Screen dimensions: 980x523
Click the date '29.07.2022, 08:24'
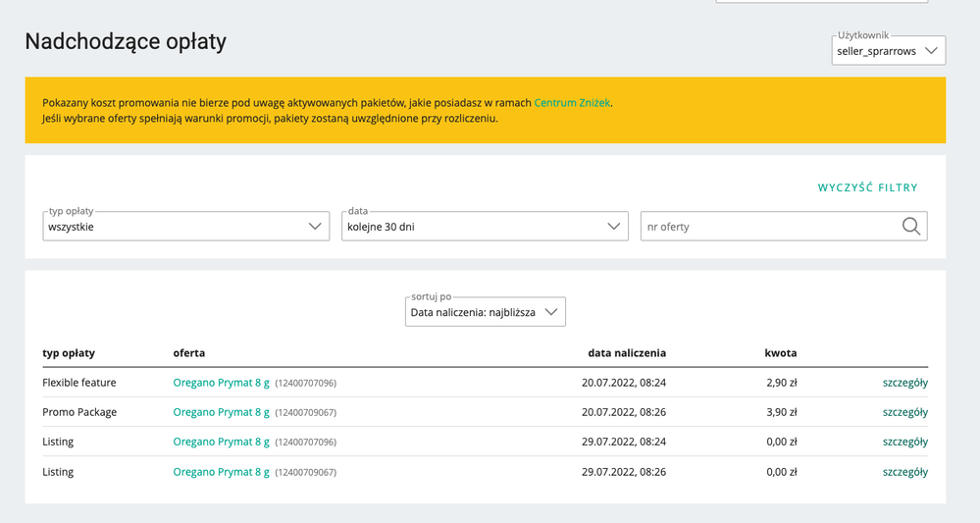624,442
